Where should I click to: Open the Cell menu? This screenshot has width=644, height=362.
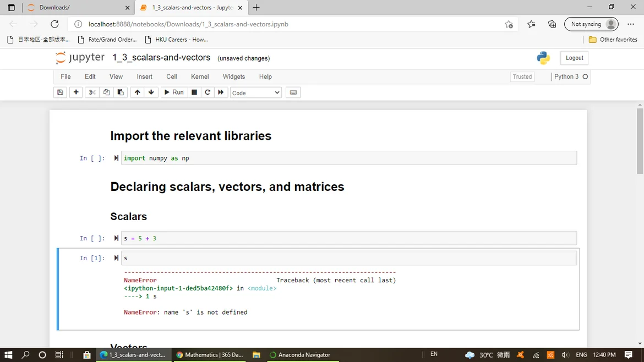[x=172, y=76]
